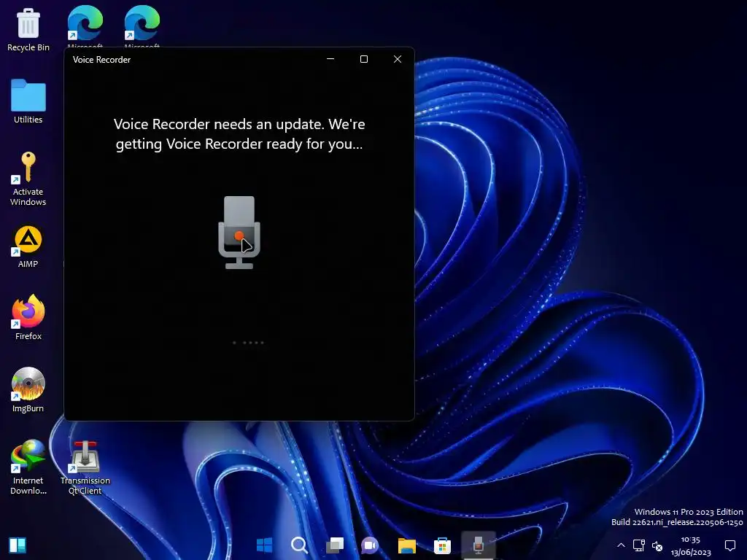Open the Widgets panel in the taskbar
This screenshot has width=747, height=560.
tap(18, 545)
